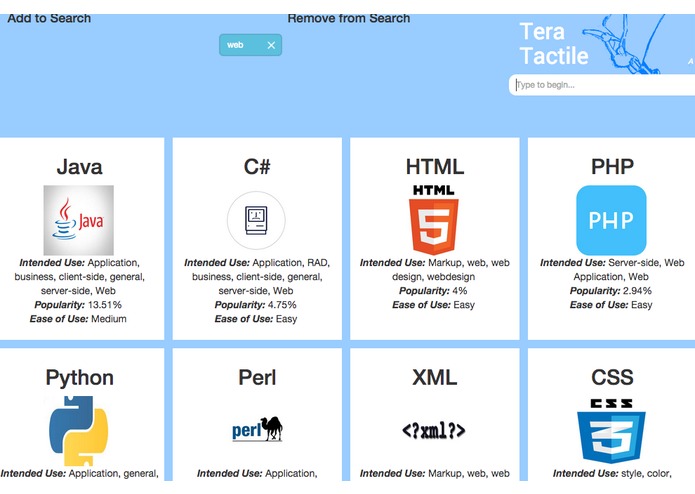The height and width of the screenshot is (494, 695).
Task: Click PHP's Popularity 2.94% text
Action: (x=611, y=291)
